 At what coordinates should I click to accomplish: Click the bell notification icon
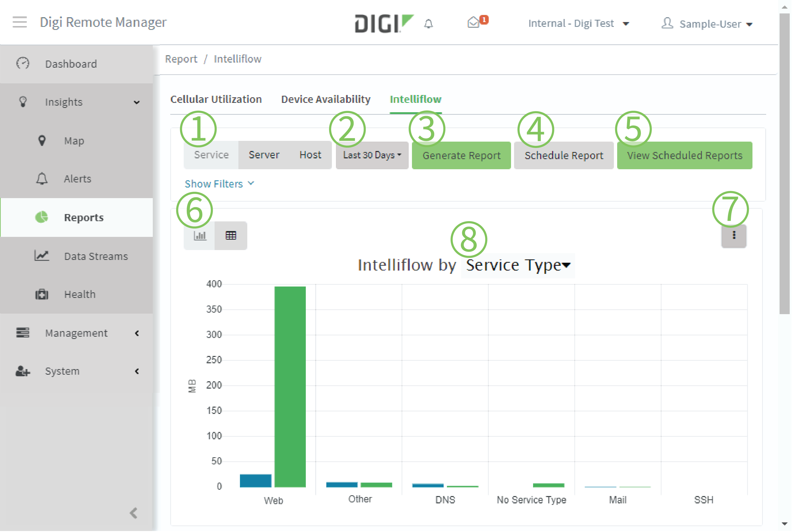pos(429,23)
